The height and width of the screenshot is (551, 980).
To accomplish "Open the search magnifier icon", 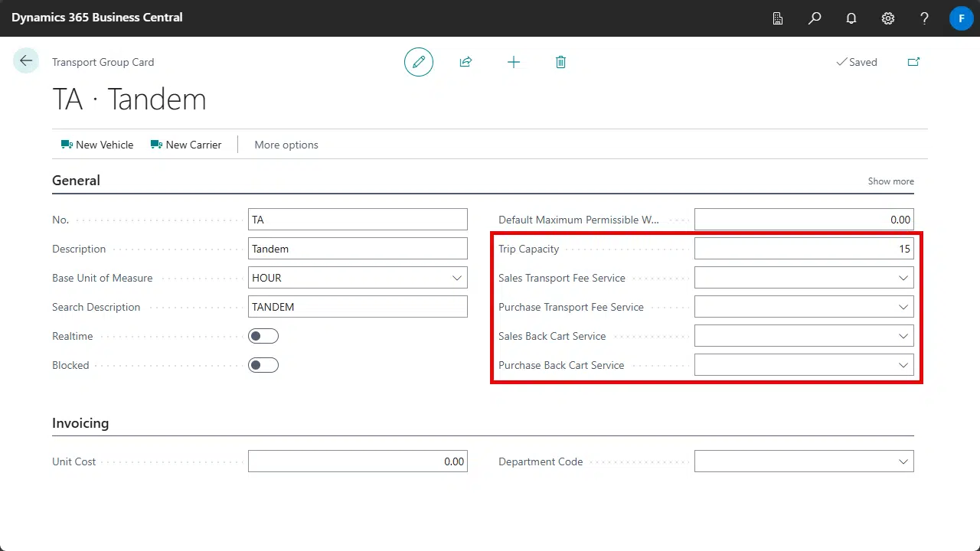I will 815,18.
